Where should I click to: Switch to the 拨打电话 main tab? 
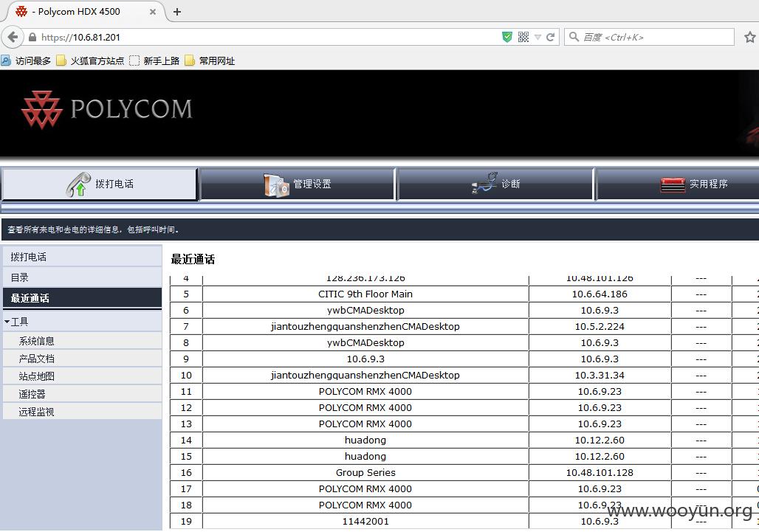(x=100, y=184)
